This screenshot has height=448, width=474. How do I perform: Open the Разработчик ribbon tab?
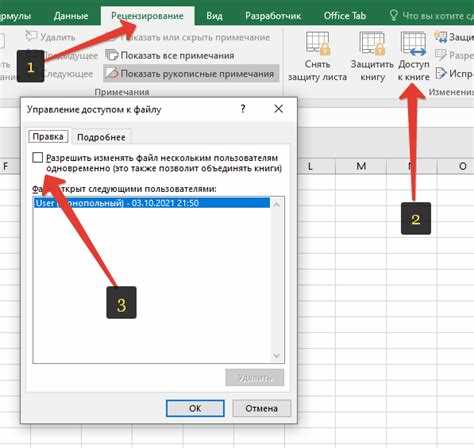click(x=273, y=16)
